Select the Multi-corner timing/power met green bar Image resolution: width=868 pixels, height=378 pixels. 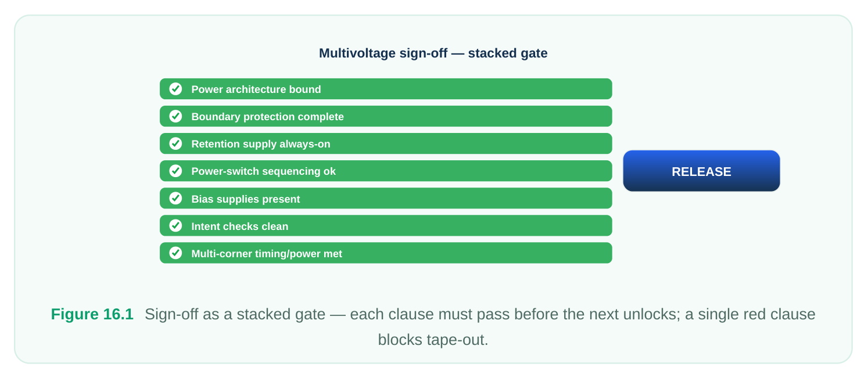(386, 253)
